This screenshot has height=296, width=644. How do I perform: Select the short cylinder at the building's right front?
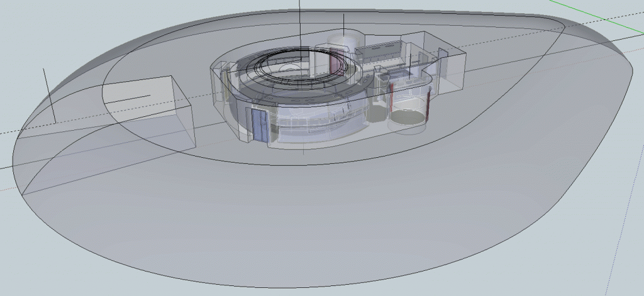pos(408,108)
